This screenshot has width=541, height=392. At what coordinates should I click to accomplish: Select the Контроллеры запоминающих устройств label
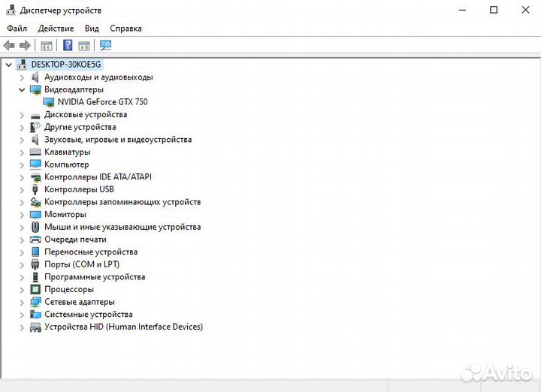click(122, 202)
